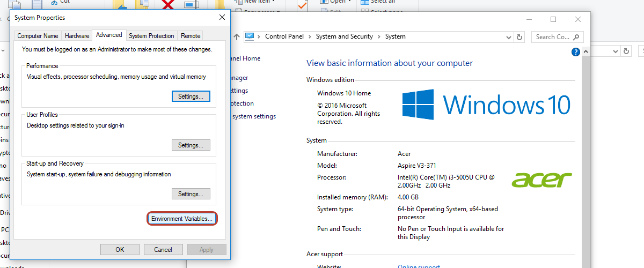Click the greyed Apply button
644x268 pixels.
[207, 250]
